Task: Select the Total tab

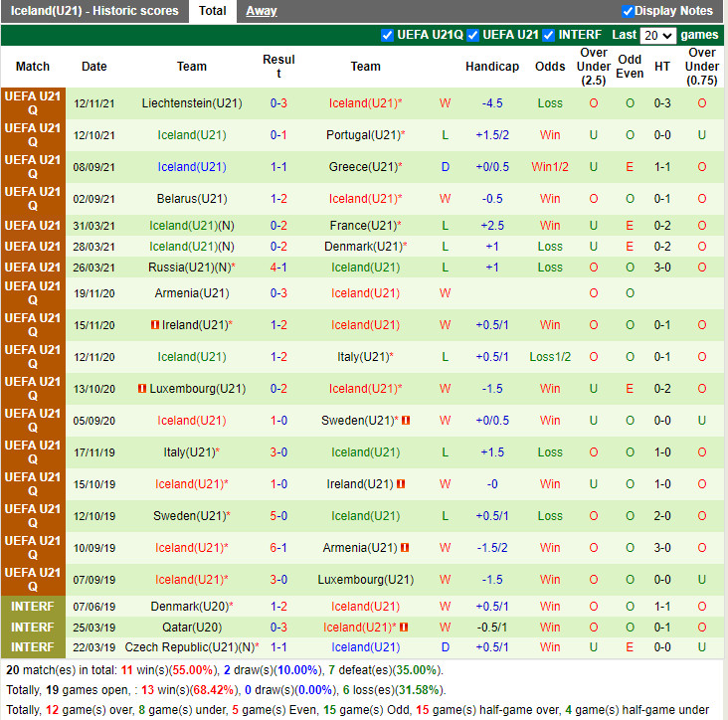Action: [x=212, y=11]
